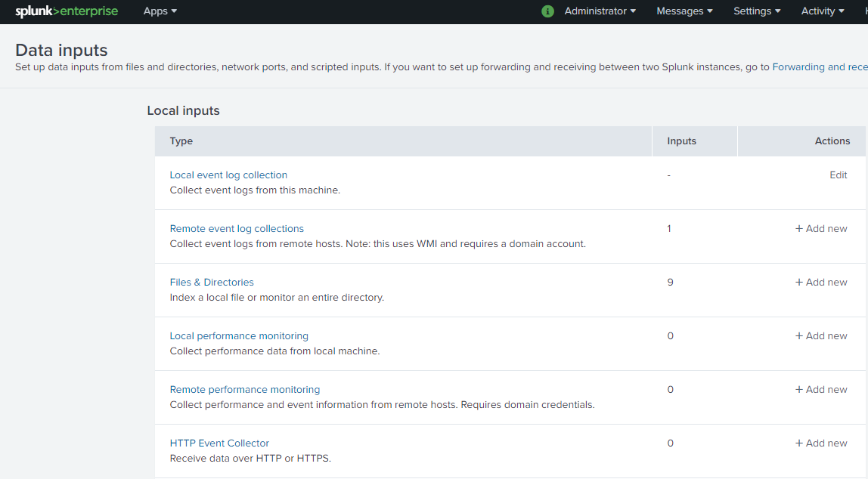Open Local performance monitoring

click(x=239, y=336)
